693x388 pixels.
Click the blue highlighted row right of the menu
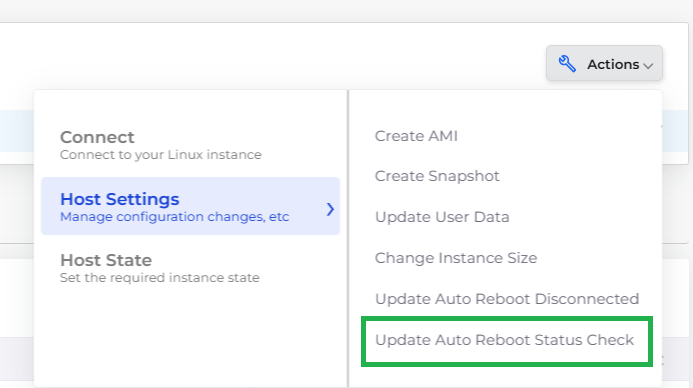coord(675,131)
